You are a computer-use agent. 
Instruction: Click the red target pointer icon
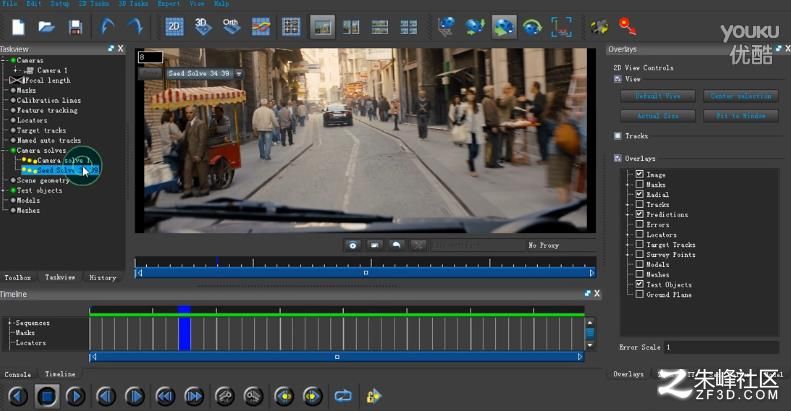[628, 26]
